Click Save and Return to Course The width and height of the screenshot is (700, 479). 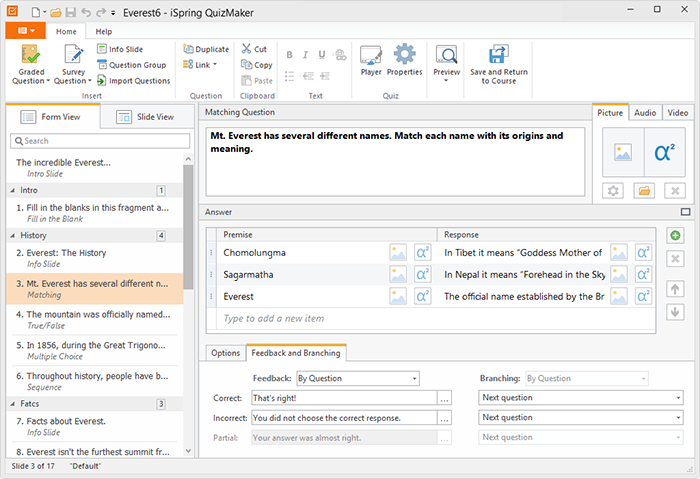499,64
